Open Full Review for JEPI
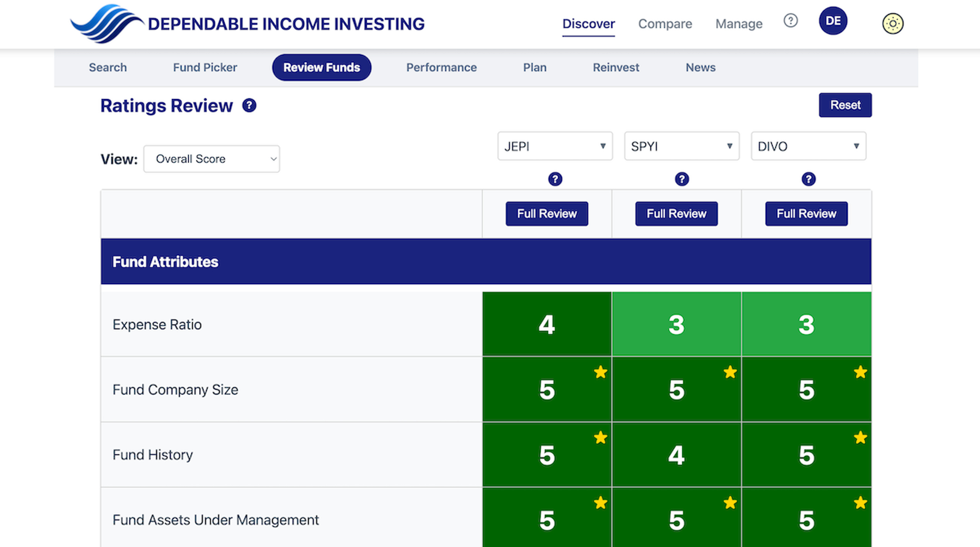 click(547, 214)
